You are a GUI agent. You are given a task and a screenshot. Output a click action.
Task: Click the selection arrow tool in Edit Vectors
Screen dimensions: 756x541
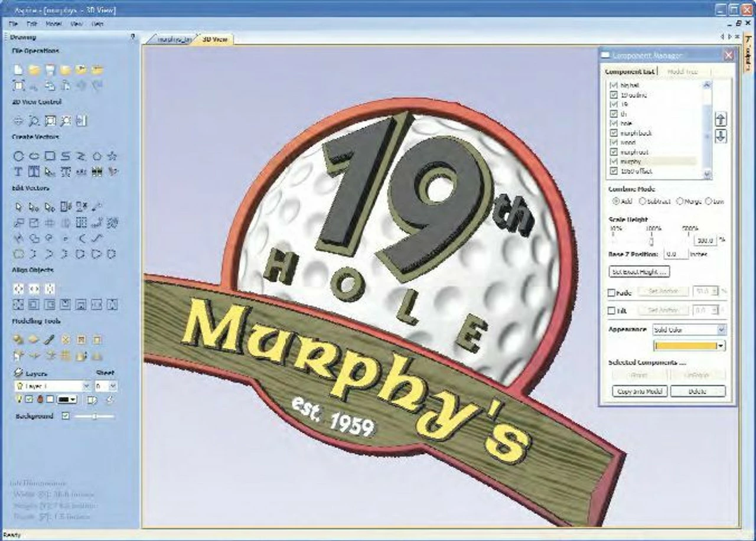click(18, 207)
